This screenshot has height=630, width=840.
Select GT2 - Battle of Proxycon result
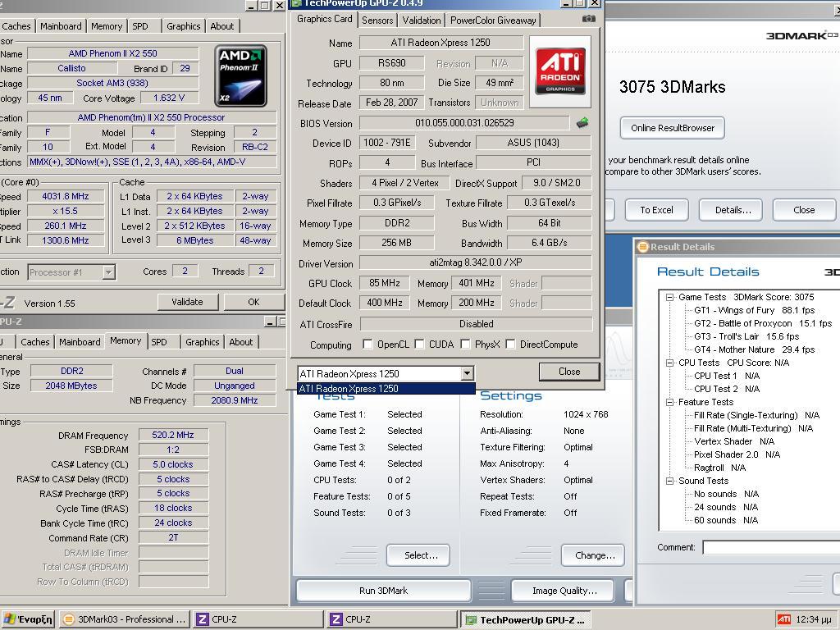tap(763, 323)
